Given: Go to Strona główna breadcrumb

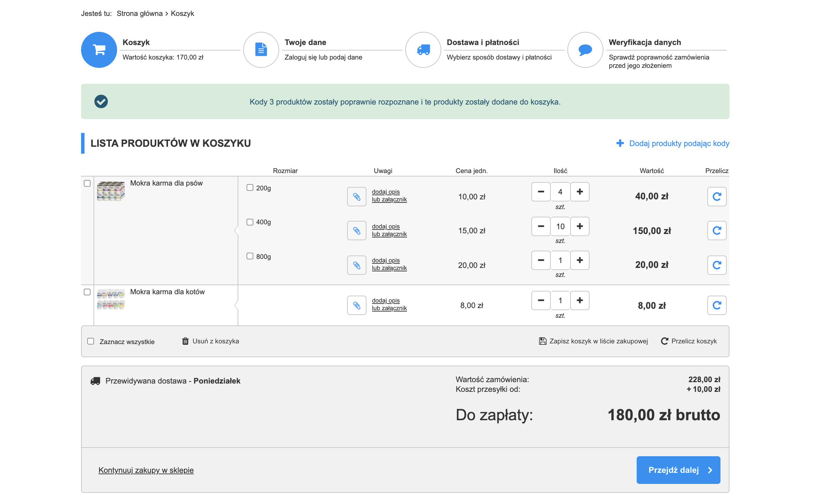Looking at the screenshot, I should (x=140, y=13).
